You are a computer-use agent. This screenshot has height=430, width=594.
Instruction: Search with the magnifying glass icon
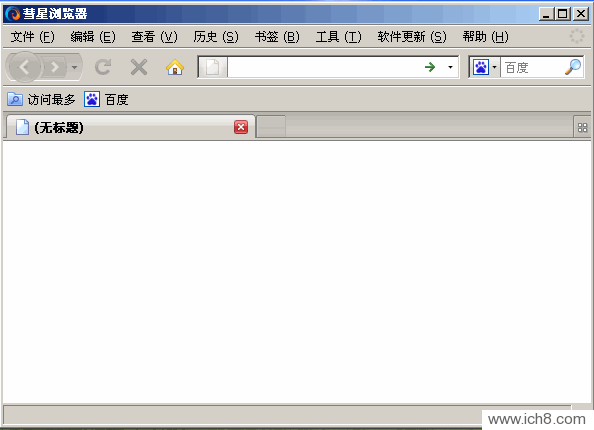(x=573, y=67)
